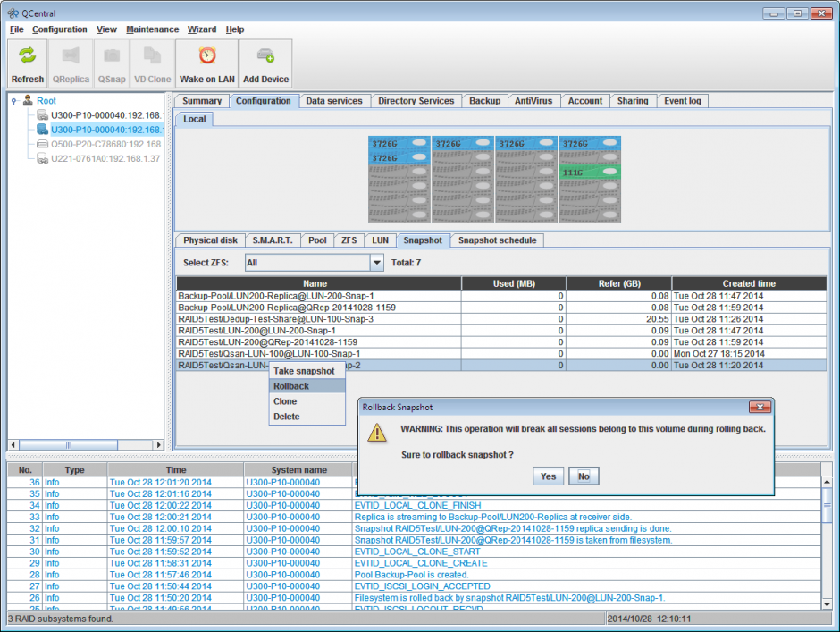Switch to the Account tab
840x632 pixels.
pos(585,101)
